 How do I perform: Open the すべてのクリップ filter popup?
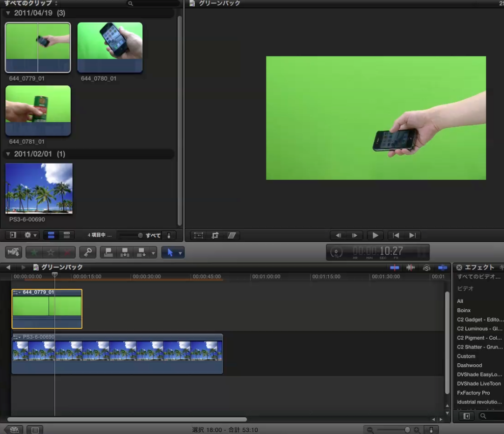tap(30, 3)
